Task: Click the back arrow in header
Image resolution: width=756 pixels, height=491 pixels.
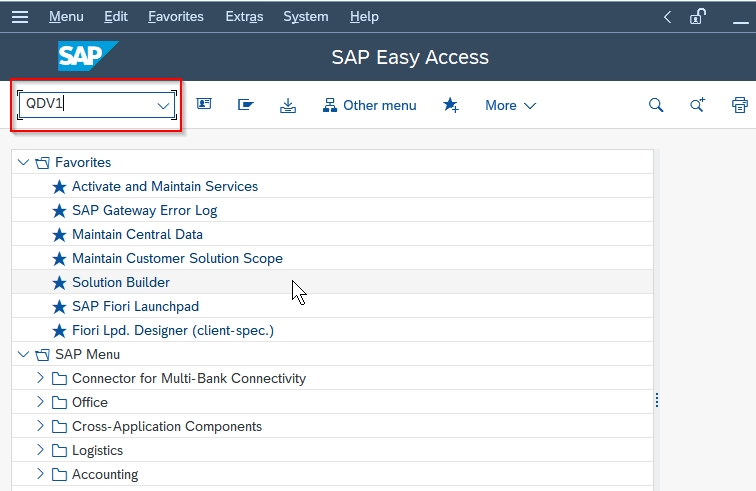Action: 667,17
